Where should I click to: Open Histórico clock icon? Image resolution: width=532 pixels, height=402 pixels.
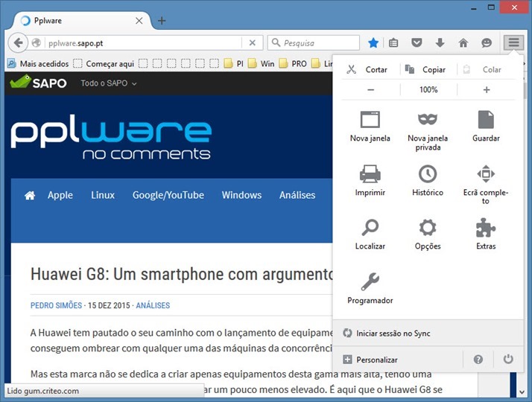tap(428, 173)
